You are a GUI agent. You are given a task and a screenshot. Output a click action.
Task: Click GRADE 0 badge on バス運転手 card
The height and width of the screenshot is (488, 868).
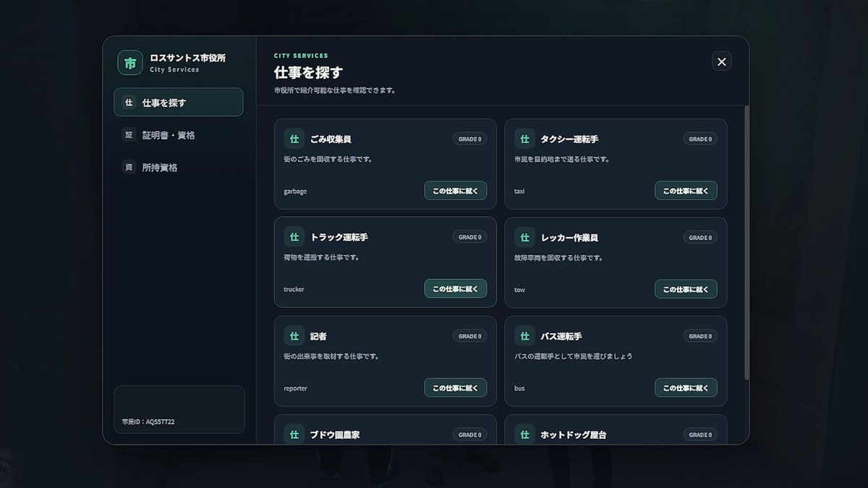pyautogui.click(x=700, y=336)
